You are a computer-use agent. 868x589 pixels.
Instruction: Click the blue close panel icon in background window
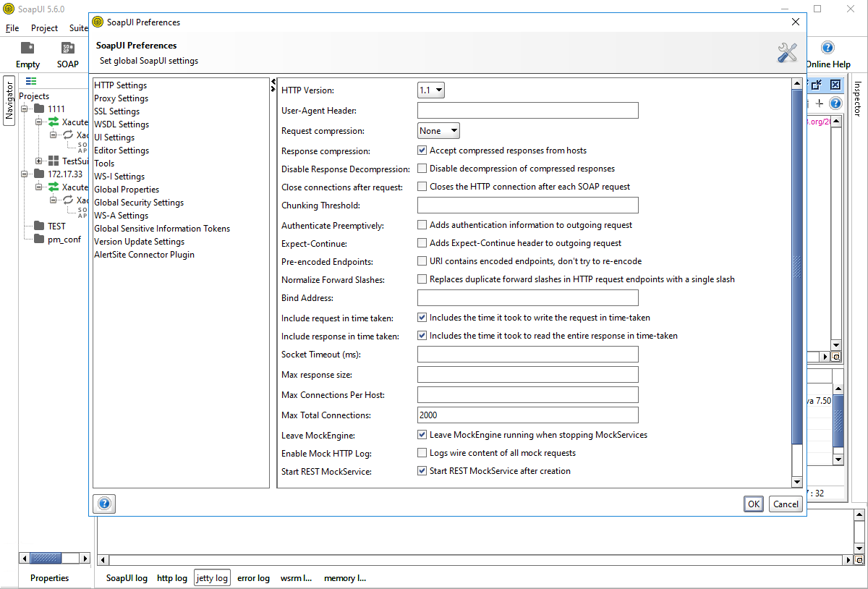pyautogui.click(x=835, y=85)
